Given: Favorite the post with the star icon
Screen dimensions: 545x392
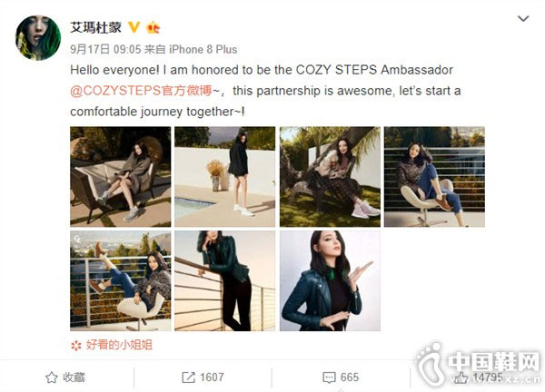Looking at the screenshot, I should point(52,377).
